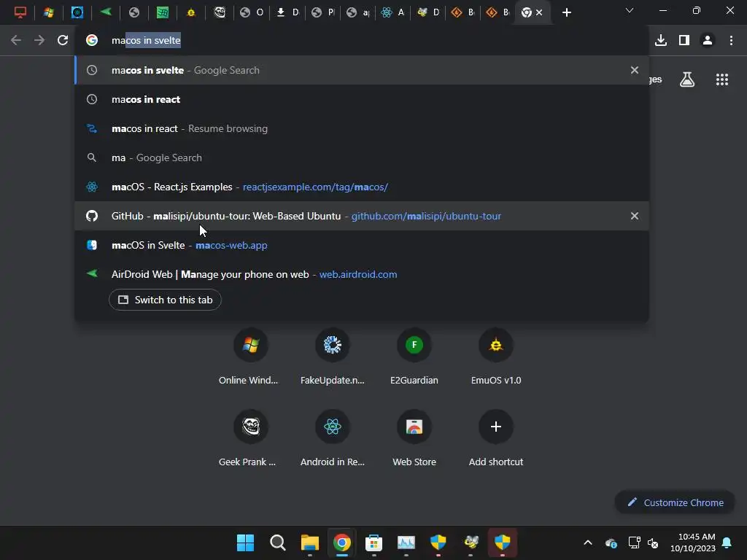This screenshot has width=747, height=560.
Task: Switch to the first tab with monitor icon
Action: (x=20, y=12)
